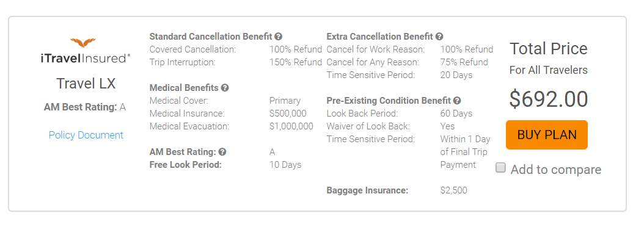Screen dimensions: 644x227
Task: Click the Baggage Insurance label
Action: (x=368, y=190)
